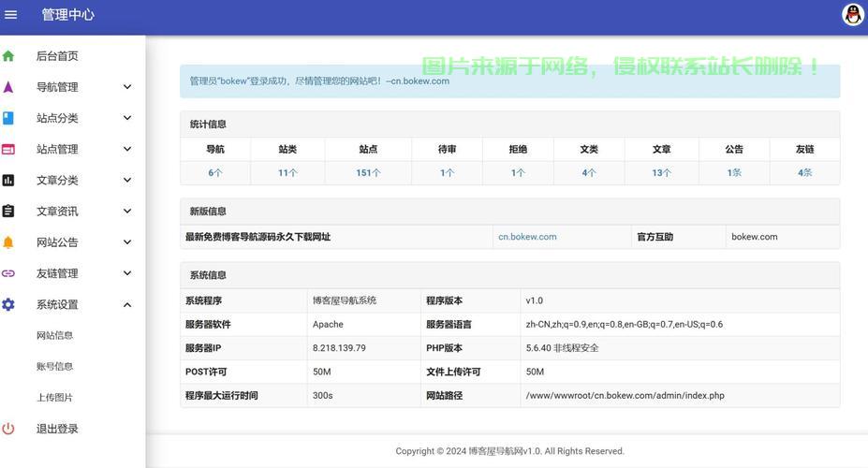Open the hamburger menu in header
The width and height of the screenshot is (868, 468).
pyautogui.click(x=10, y=15)
